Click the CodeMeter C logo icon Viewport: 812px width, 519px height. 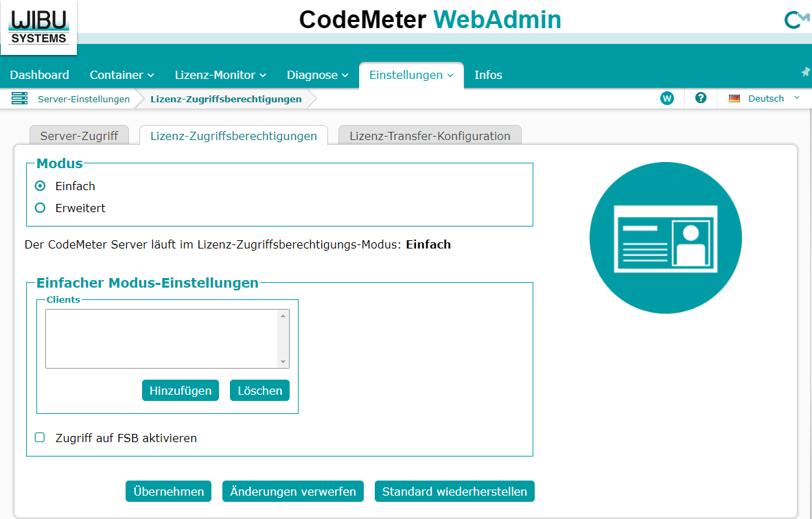[796, 20]
